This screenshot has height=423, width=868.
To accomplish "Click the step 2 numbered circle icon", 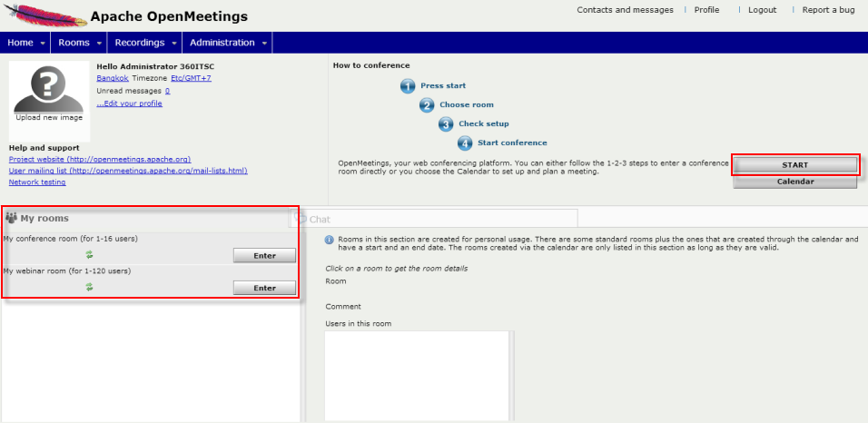I will pos(427,105).
